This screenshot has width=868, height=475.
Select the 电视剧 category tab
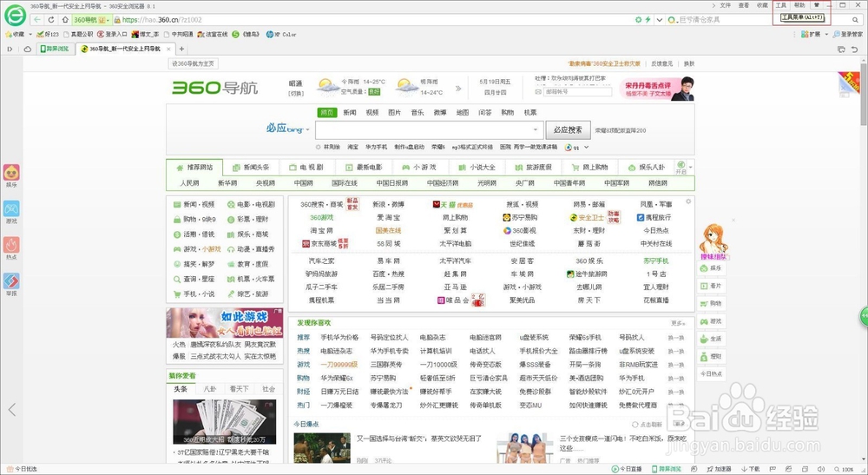click(x=306, y=168)
